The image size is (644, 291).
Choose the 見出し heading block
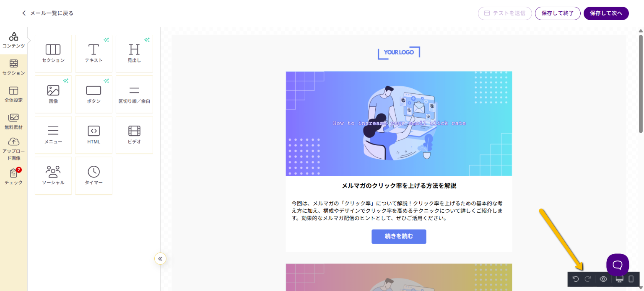point(134,54)
